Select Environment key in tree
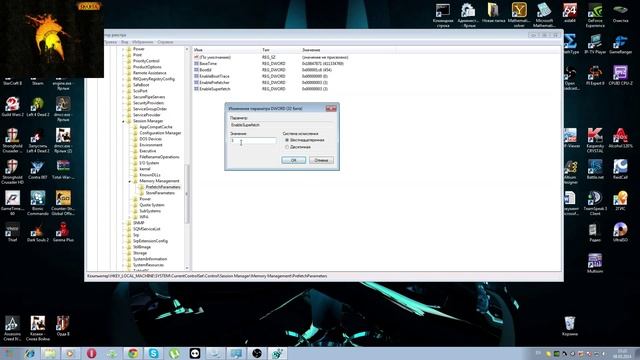 tap(151, 145)
